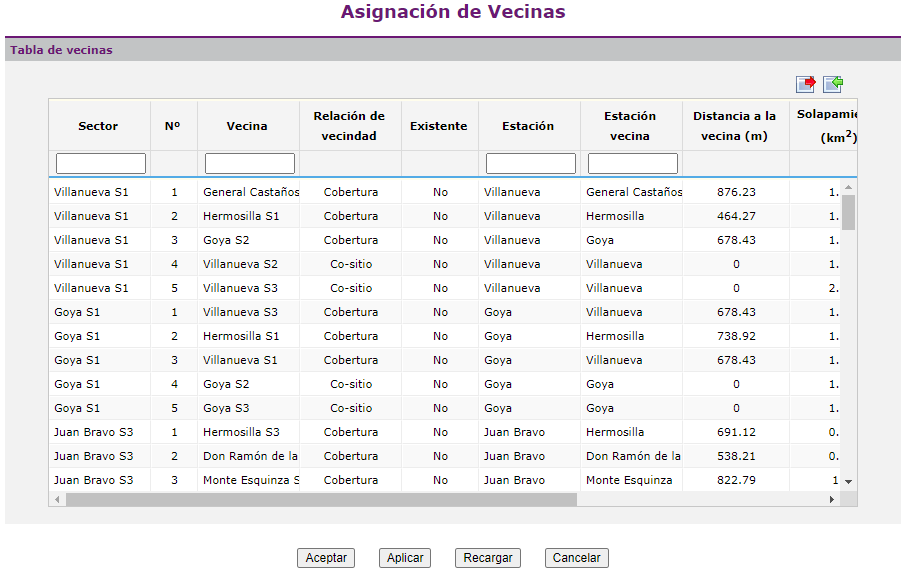Viewport: 909px width, 574px height.
Task: Click the vertical scrollbar down arrow
Action: (x=848, y=482)
